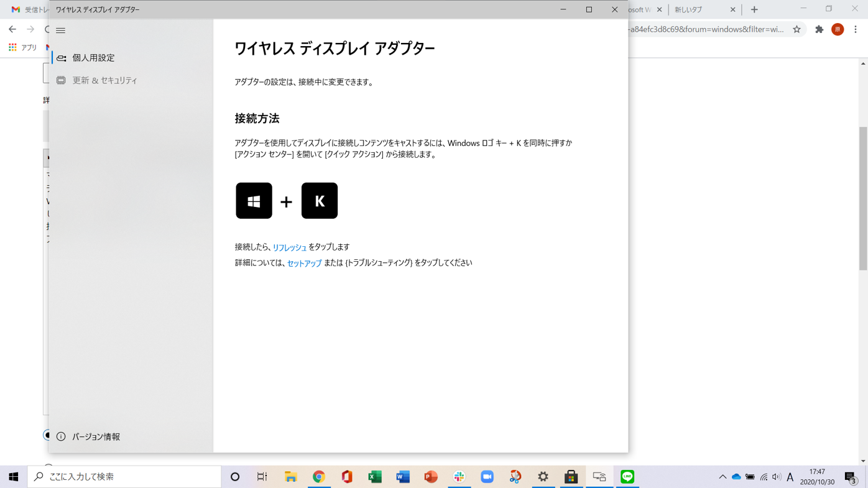This screenshot has width=868, height=488.
Task: Click the バージョン情報 info icon
Action: click(x=61, y=436)
